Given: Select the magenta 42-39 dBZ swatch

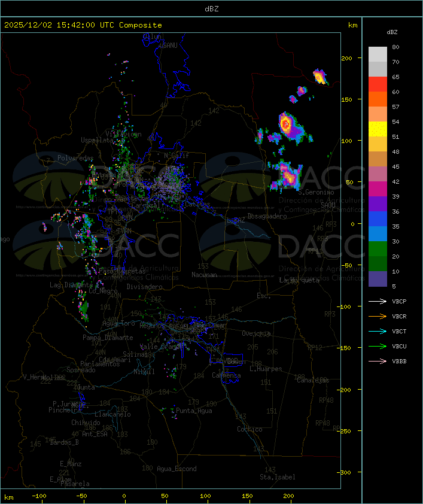Looking at the screenshot, I should pyautogui.click(x=378, y=189).
